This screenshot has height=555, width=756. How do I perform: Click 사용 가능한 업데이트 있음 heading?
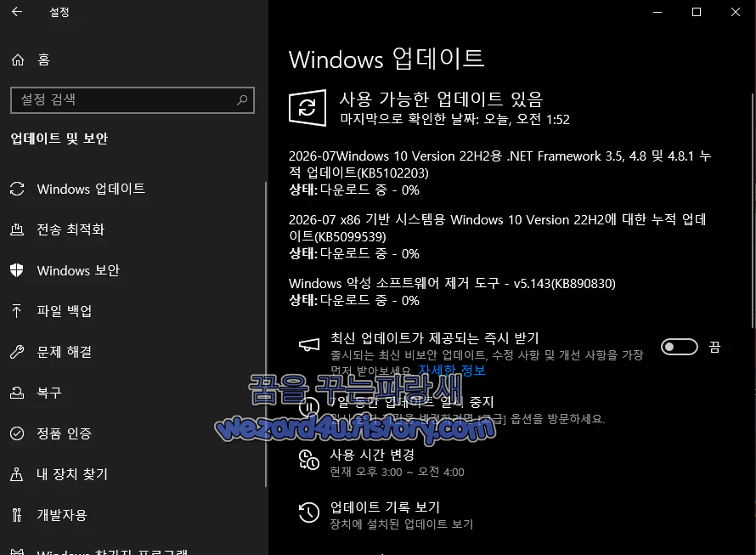tap(441, 99)
